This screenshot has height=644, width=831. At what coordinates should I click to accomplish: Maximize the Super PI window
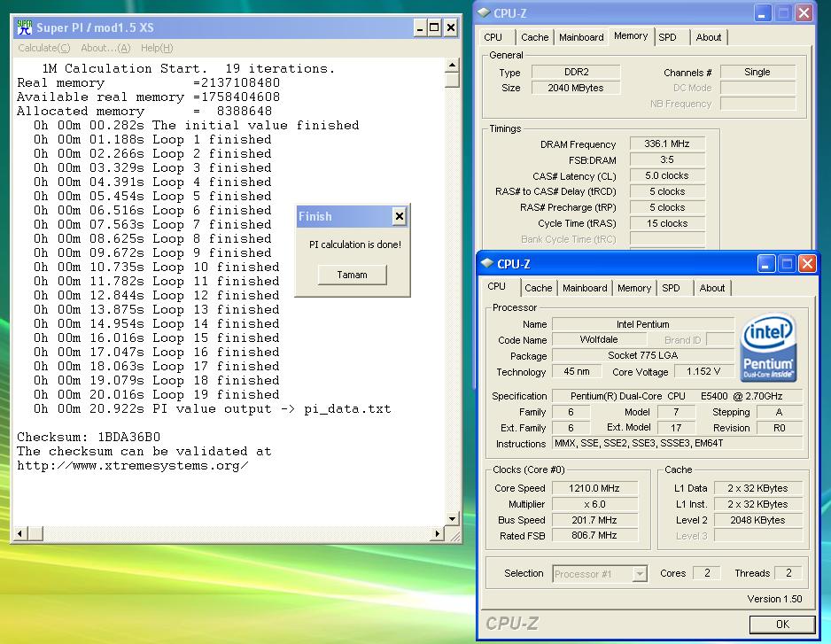pos(435,27)
